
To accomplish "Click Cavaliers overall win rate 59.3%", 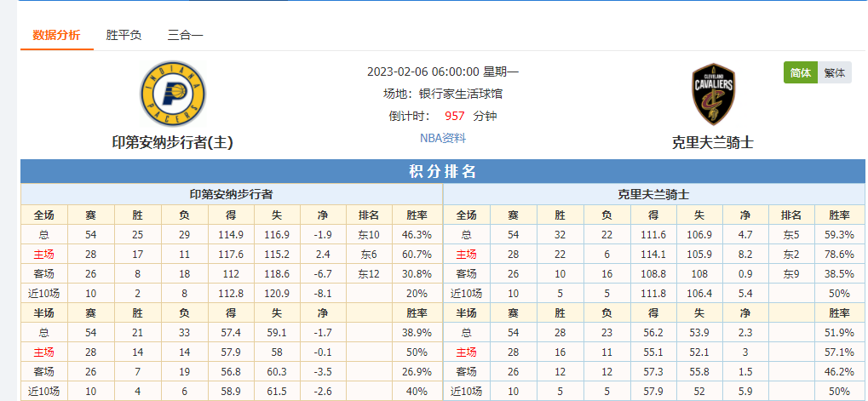I will coord(839,234).
